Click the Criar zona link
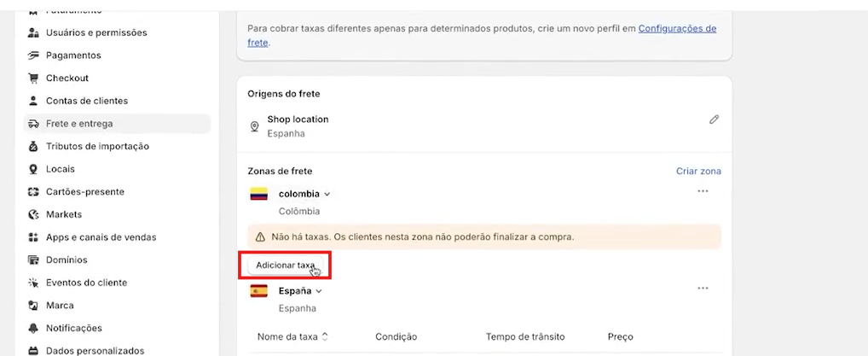 pyautogui.click(x=698, y=172)
